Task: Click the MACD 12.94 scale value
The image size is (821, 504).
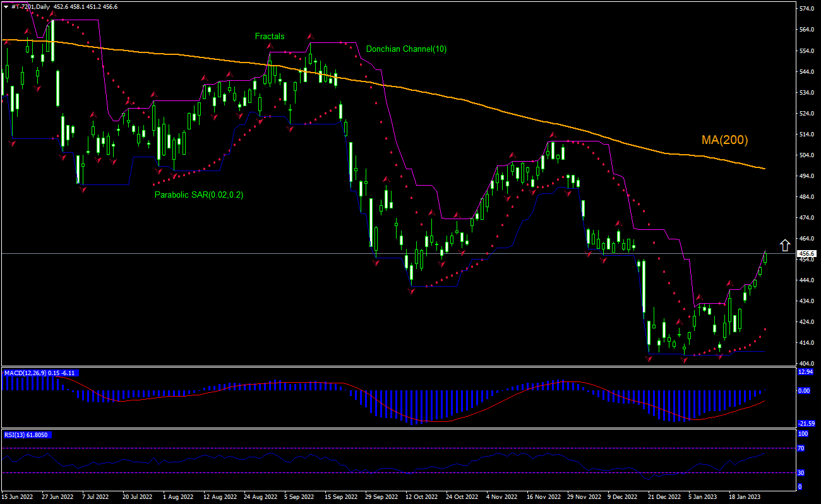Action: coord(806,372)
